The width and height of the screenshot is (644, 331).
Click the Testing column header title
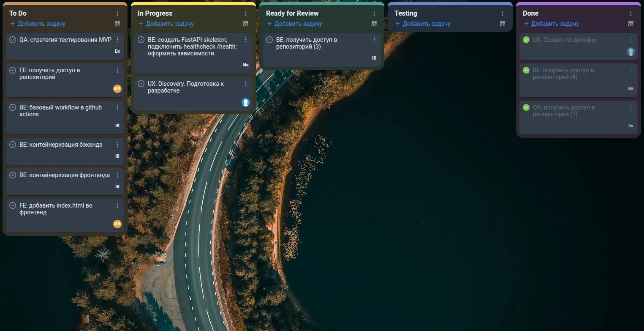click(x=406, y=13)
